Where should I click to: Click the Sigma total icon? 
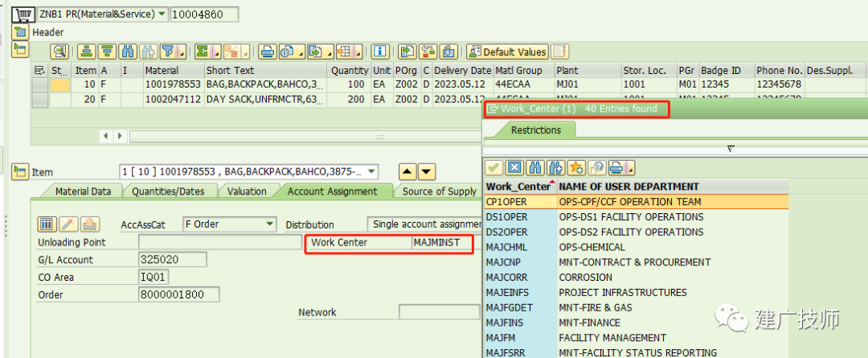click(203, 51)
